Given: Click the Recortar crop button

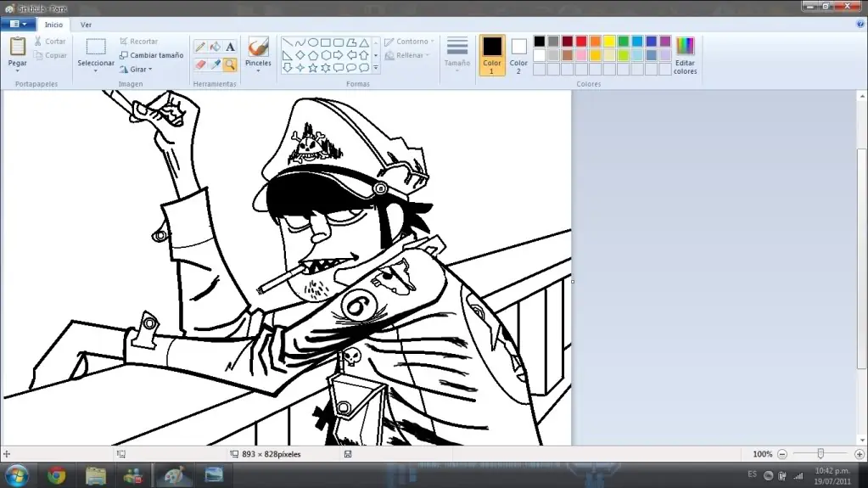Looking at the screenshot, I should (x=139, y=42).
